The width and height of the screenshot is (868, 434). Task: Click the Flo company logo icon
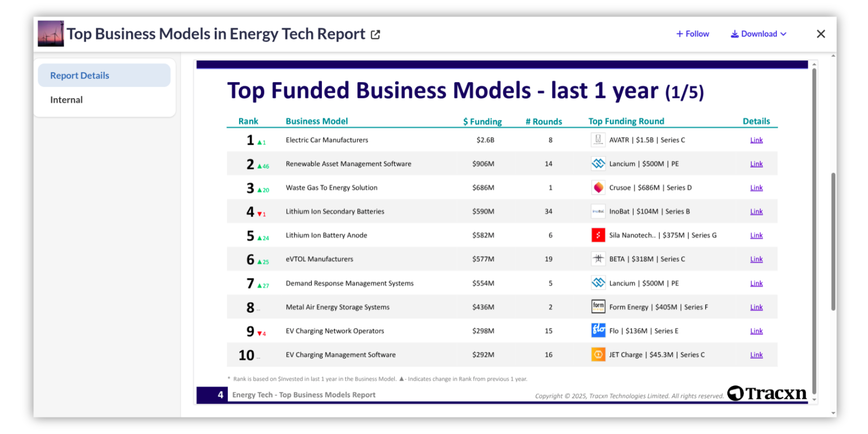tap(598, 330)
